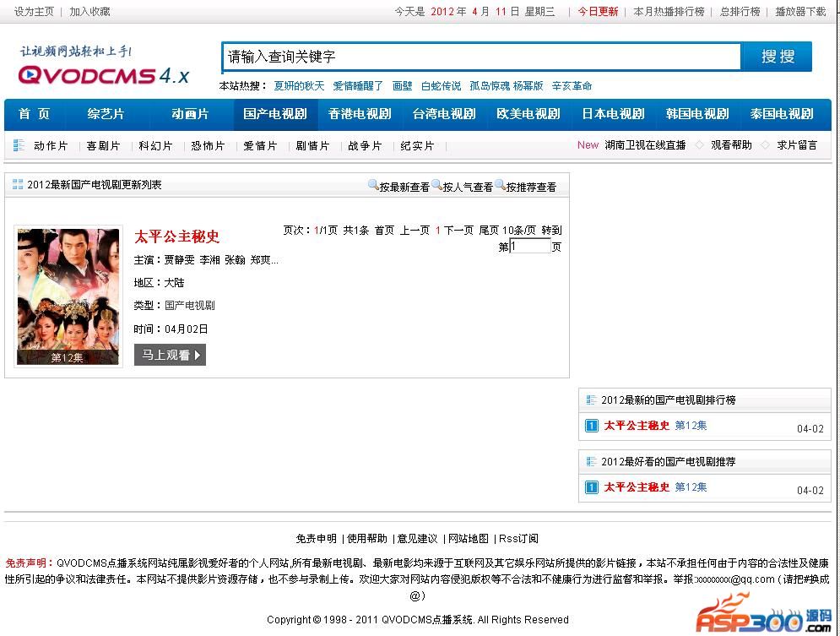Open the 免责申明 footer link
Screen dimensions: 840x636
(316, 539)
